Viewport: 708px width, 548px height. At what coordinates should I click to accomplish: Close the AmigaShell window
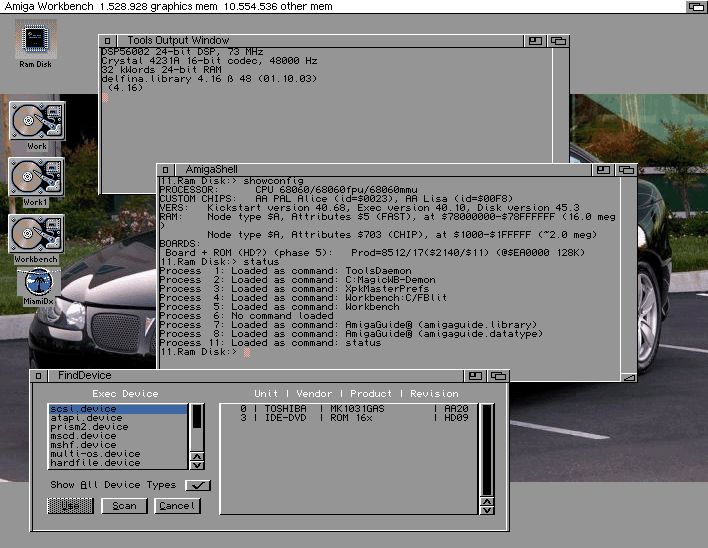click(165, 170)
